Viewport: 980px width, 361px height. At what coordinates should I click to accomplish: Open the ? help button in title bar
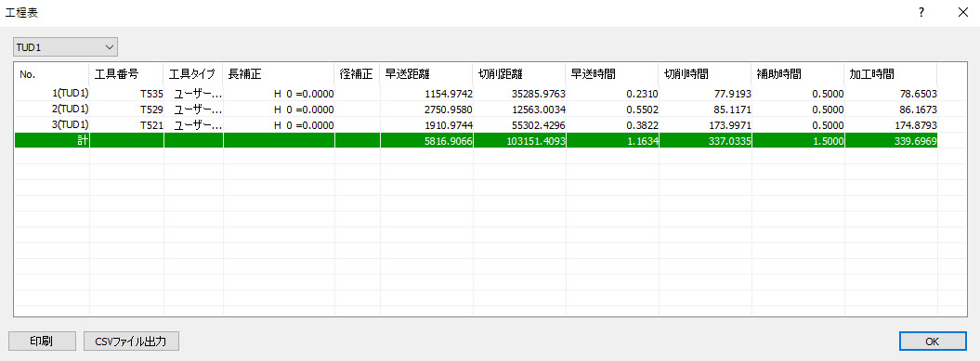921,12
